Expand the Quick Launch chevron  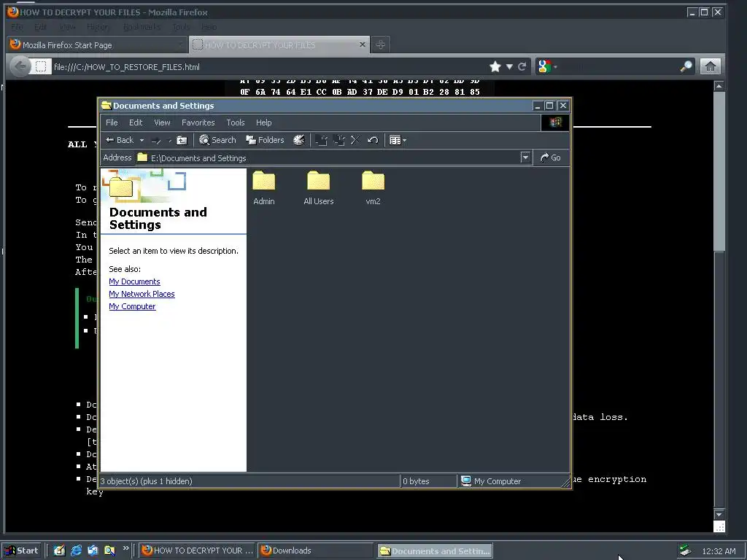click(x=125, y=548)
